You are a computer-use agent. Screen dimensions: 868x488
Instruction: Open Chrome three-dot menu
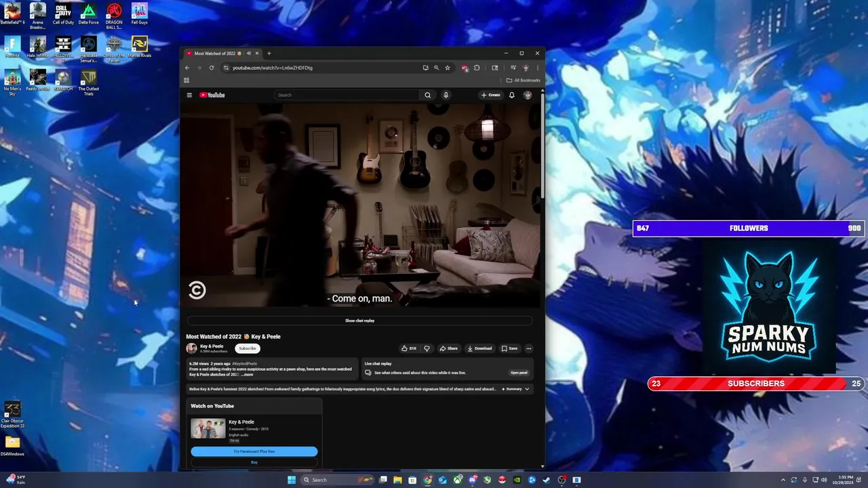(x=537, y=68)
